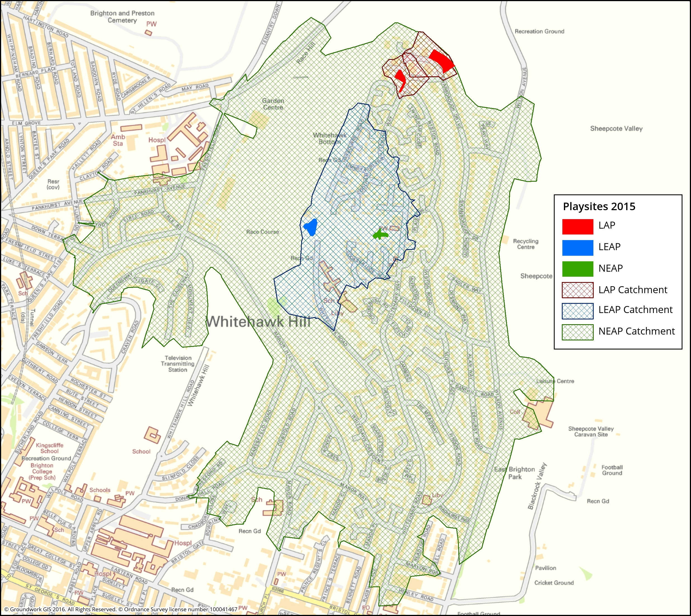The height and width of the screenshot is (616, 691).
Task: Click the Garden Centre label
Action: tap(273, 104)
